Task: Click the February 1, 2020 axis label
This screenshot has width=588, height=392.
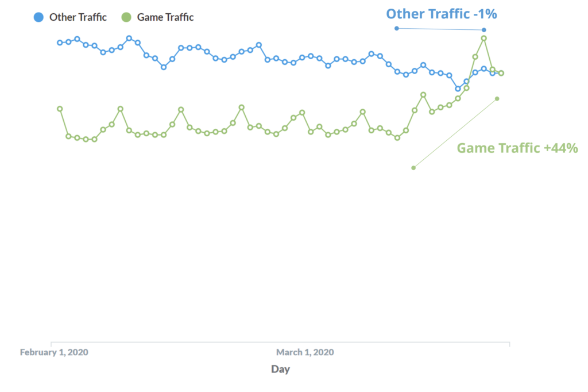Action: [54, 352]
